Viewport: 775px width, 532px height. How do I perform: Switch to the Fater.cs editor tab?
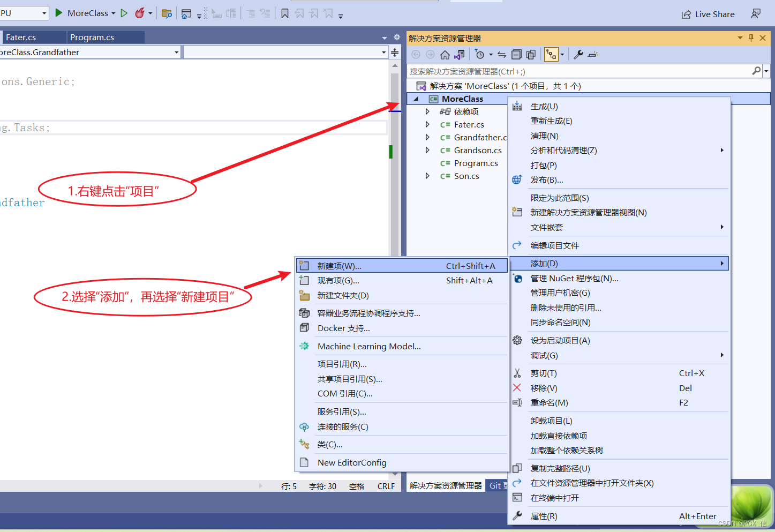34,37
